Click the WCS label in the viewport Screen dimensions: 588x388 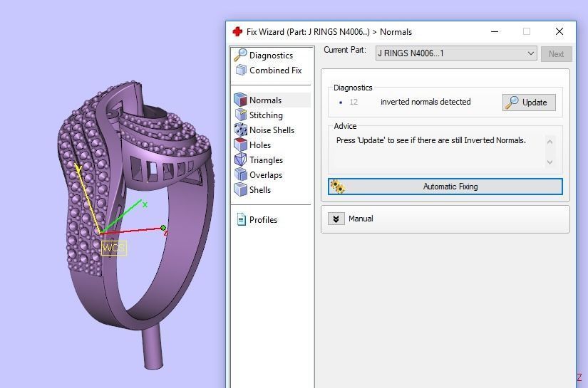click(x=114, y=248)
